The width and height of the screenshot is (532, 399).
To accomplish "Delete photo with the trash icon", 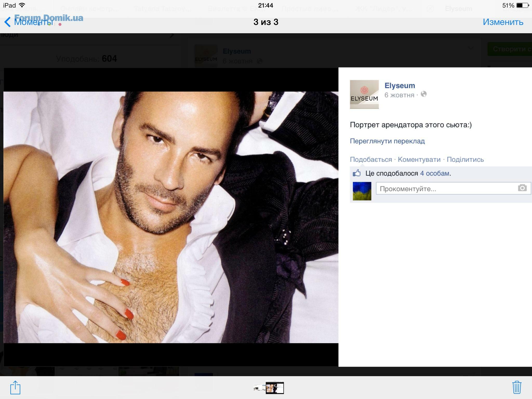I will click(517, 387).
